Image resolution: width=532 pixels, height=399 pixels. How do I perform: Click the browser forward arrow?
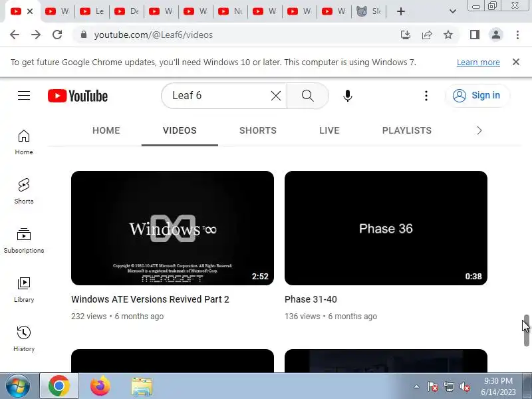tap(36, 35)
